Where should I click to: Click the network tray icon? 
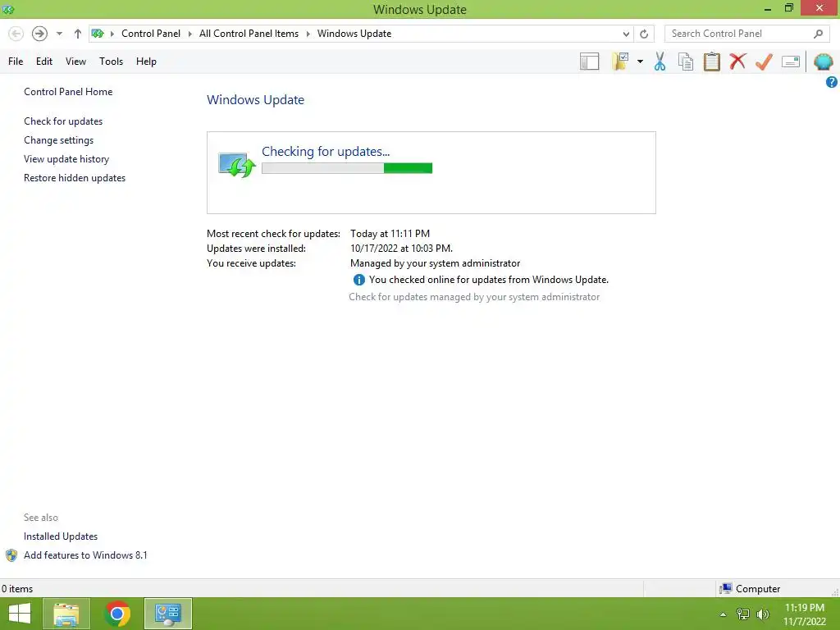(743, 614)
